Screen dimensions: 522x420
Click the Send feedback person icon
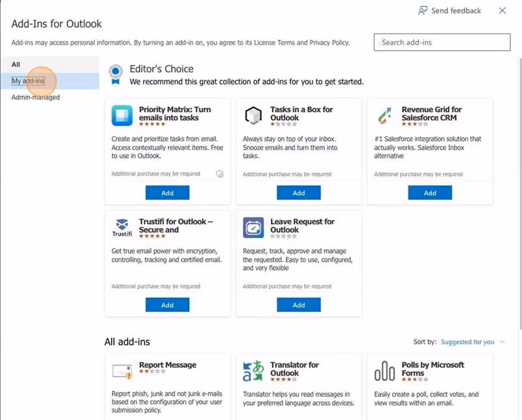pyautogui.click(x=422, y=10)
